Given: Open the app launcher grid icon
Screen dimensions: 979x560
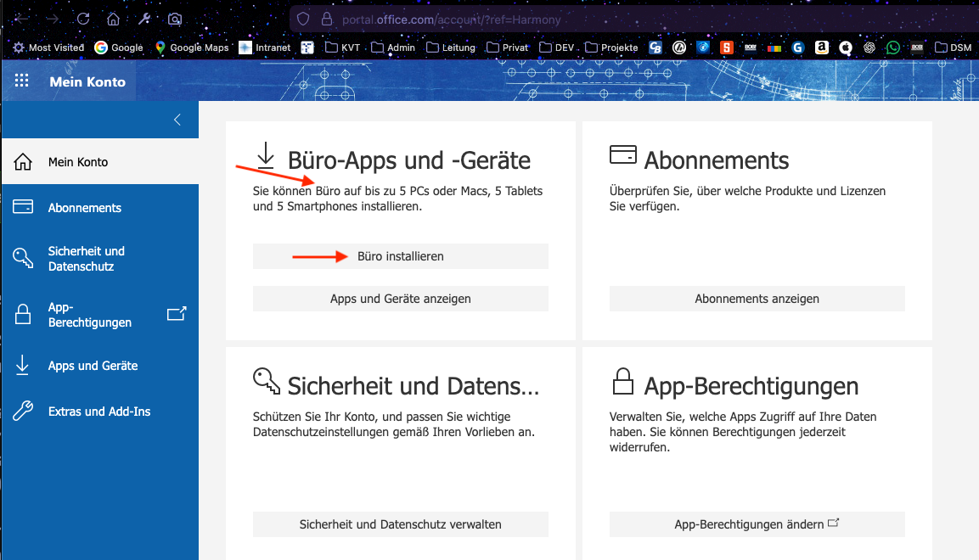Looking at the screenshot, I should coord(22,81).
